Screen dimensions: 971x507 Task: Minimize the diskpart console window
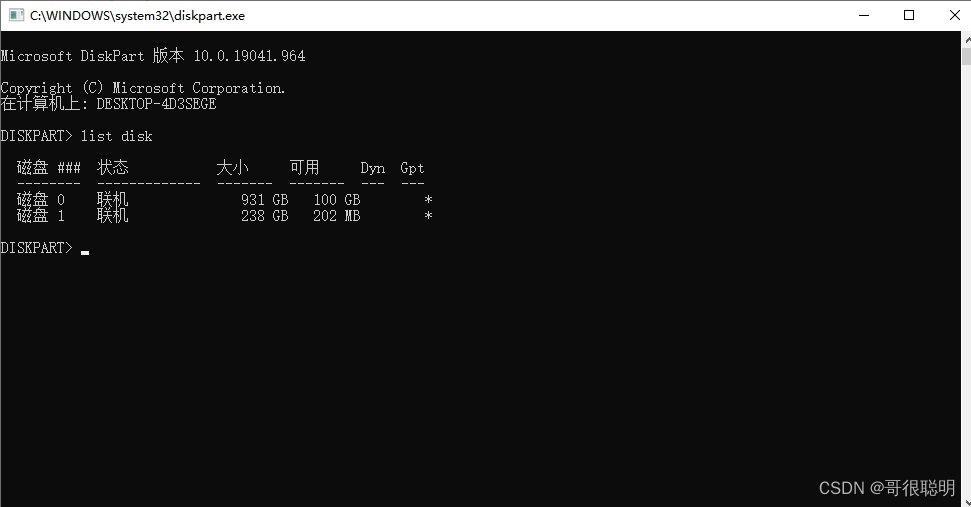pos(864,15)
